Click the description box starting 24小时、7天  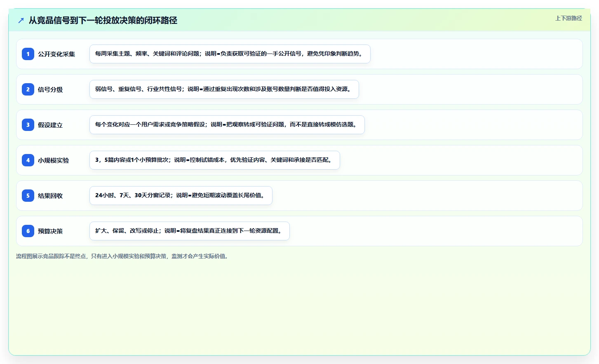point(181,196)
